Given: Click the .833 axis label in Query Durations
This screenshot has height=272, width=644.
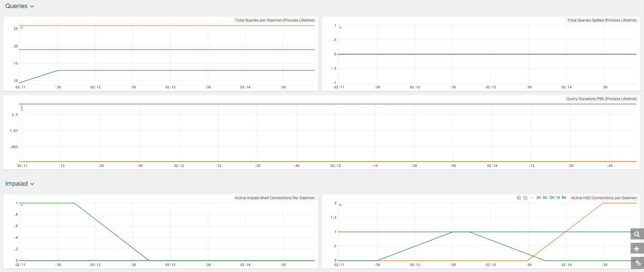Looking at the screenshot, I should click(x=14, y=147).
